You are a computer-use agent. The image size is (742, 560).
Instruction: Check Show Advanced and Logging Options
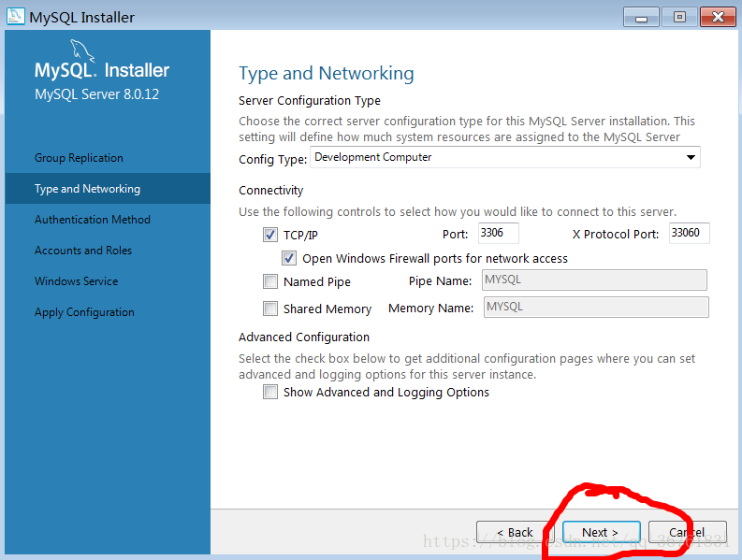pyautogui.click(x=270, y=392)
